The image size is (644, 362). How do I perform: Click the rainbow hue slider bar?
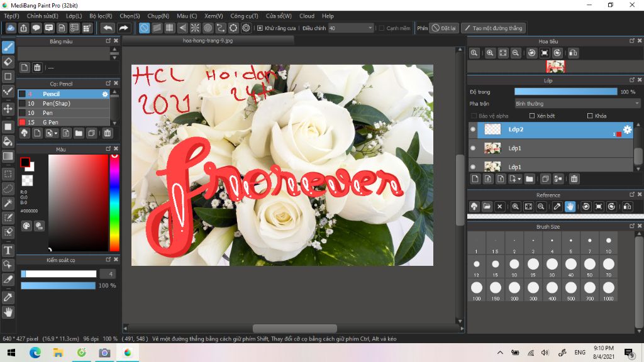pyautogui.click(x=114, y=203)
